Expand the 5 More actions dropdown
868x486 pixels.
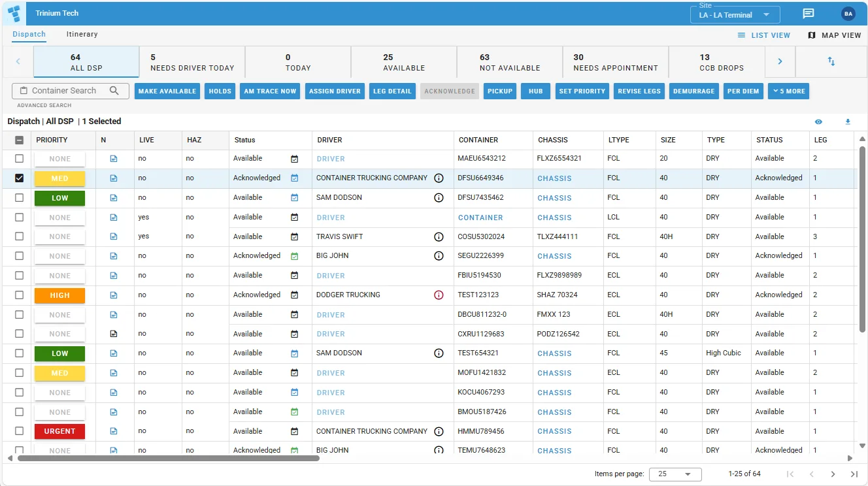788,91
